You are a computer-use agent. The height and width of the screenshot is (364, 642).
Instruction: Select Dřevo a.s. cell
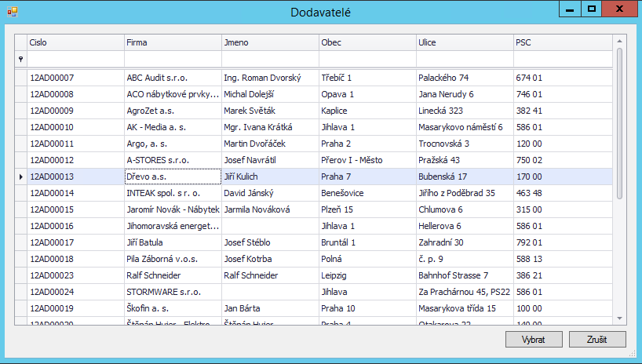click(x=173, y=177)
